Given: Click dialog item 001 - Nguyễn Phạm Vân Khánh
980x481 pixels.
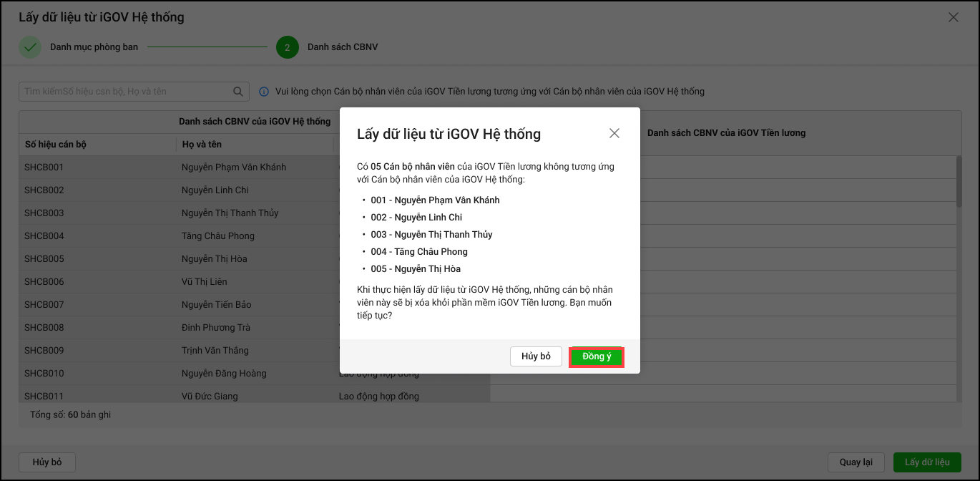Looking at the screenshot, I should point(435,200).
